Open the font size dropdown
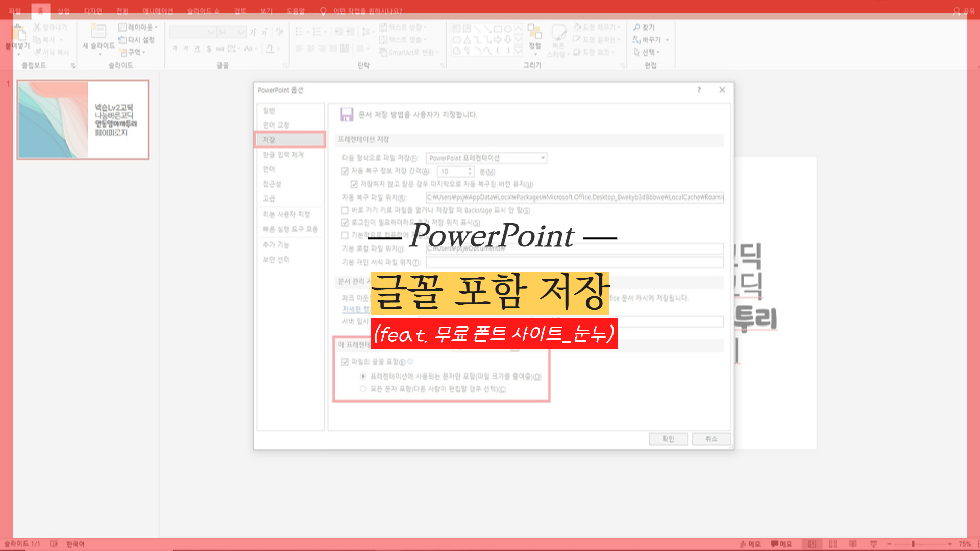980x551 pixels. (241, 32)
